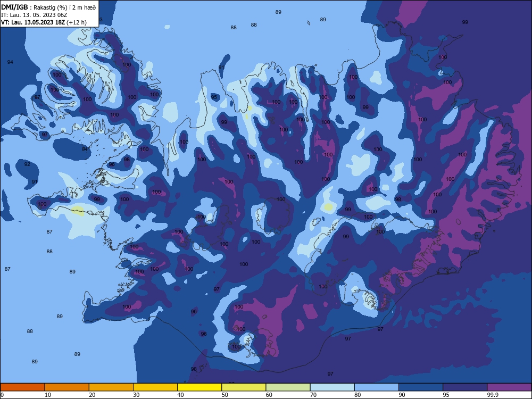Click the legend scale label '70'

click(x=313, y=395)
